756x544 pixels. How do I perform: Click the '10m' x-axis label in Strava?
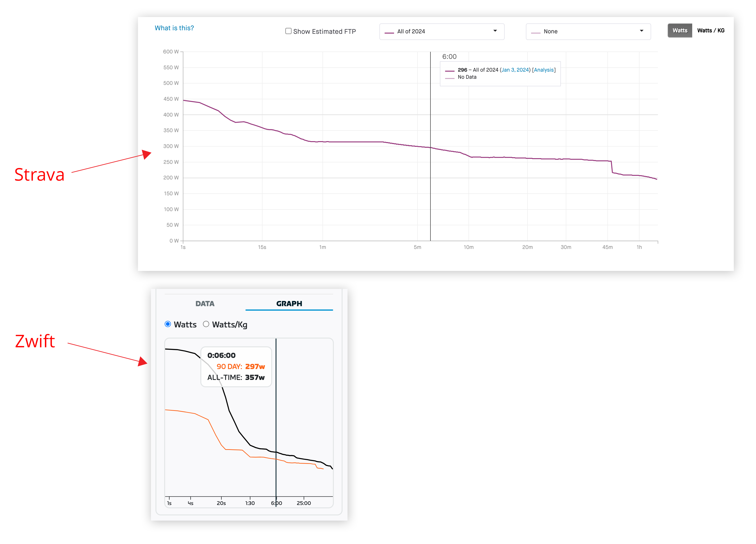tap(468, 247)
